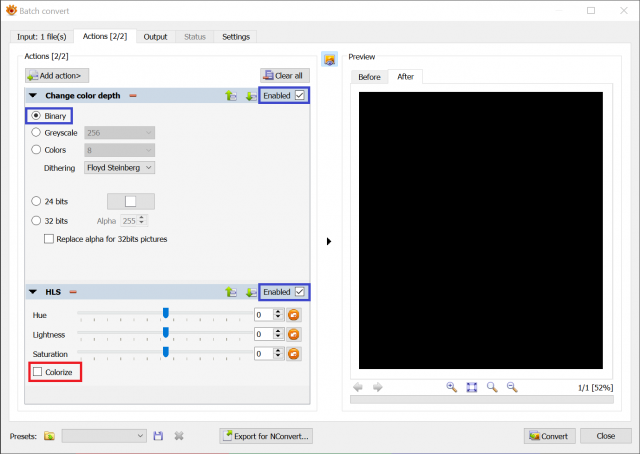The width and height of the screenshot is (640, 454).
Task: Delete the selected preset
Action: pos(179,436)
